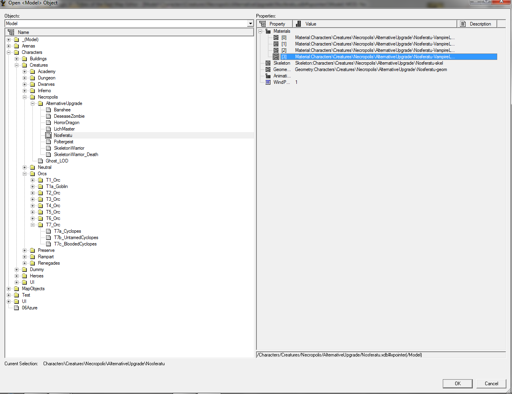Select the T6_Orc folder
Image resolution: width=512 pixels, height=394 pixels.
(53, 218)
